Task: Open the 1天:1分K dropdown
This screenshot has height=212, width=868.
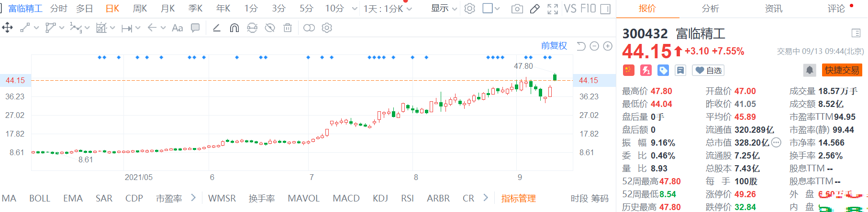Action: (x=388, y=9)
